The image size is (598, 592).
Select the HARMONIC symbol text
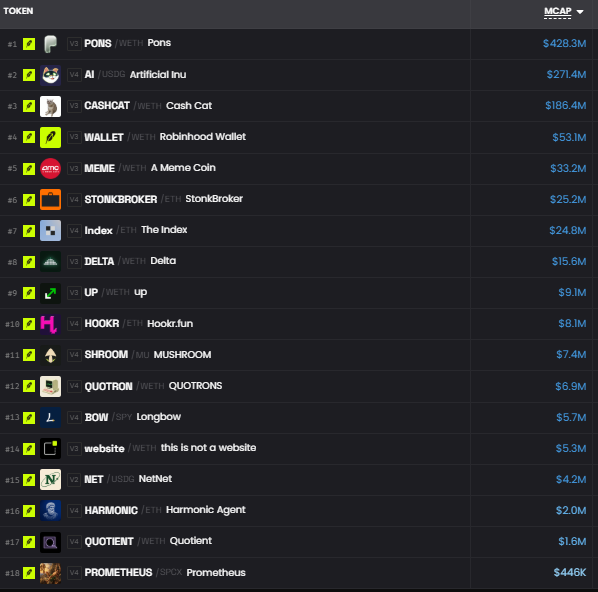pos(111,510)
